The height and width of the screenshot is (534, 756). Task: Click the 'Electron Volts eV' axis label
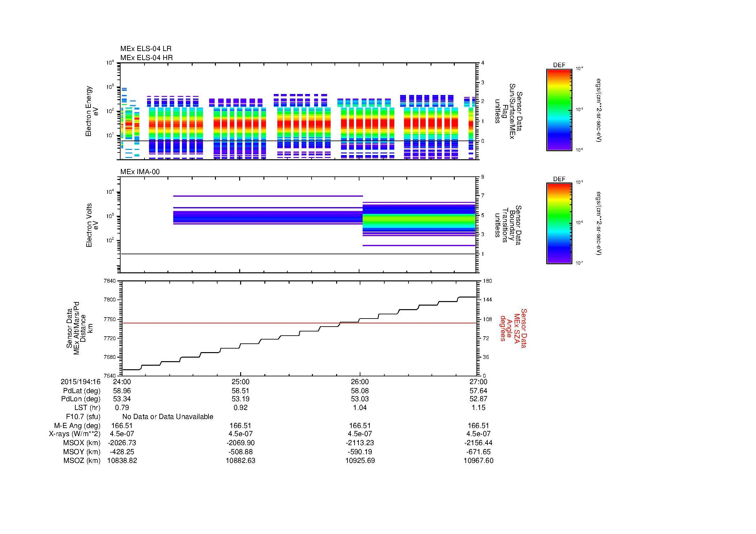pos(92,225)
